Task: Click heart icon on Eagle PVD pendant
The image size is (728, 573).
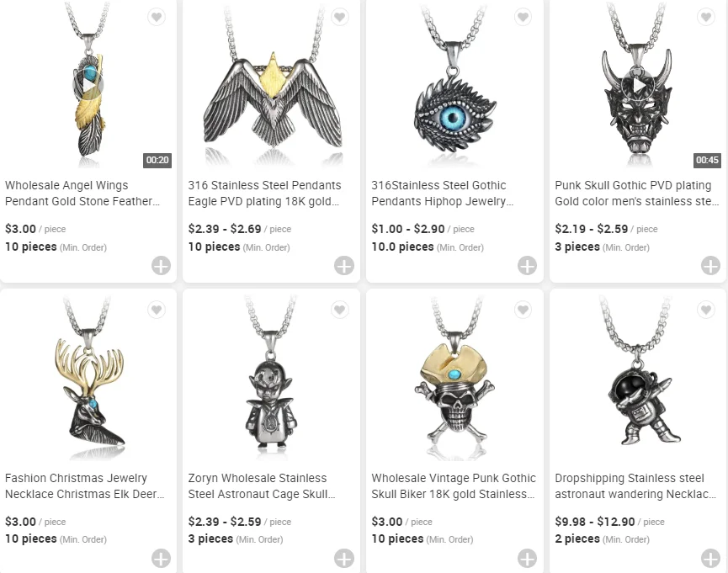Action: pyautogui.click(x=340, y=17)
